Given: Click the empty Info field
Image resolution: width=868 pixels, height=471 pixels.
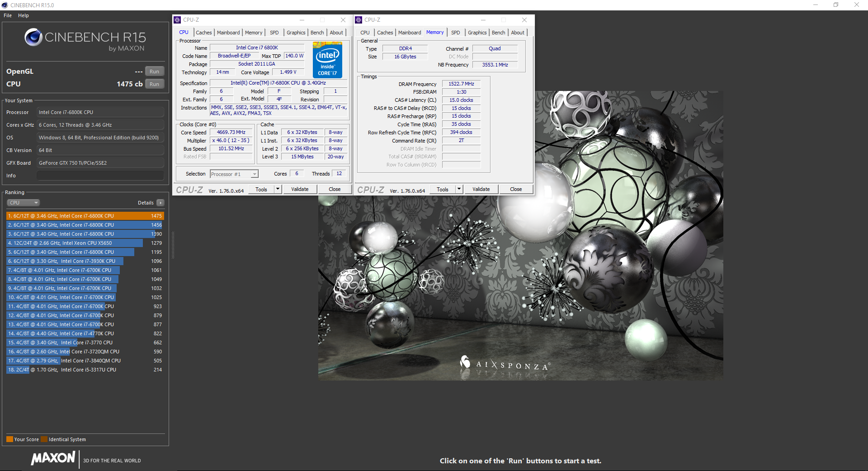Looking at the screenshot, I should click(x=100, y=176).
